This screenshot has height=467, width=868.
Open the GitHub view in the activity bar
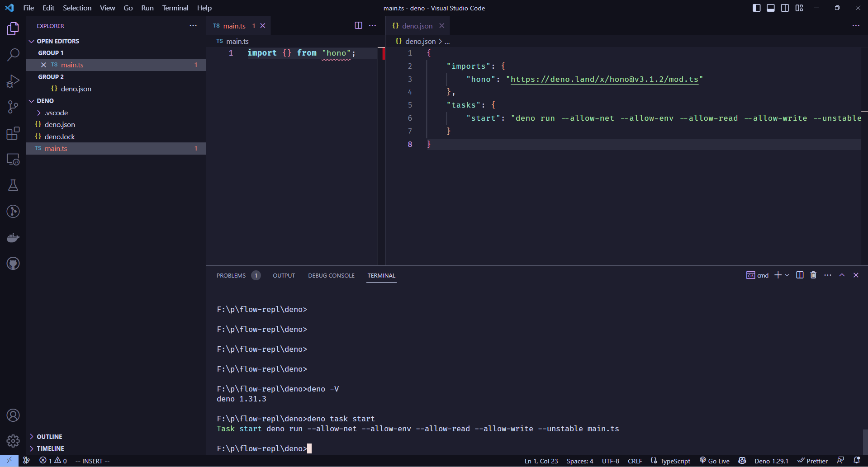pyautogui.click(x=13, y=264)
